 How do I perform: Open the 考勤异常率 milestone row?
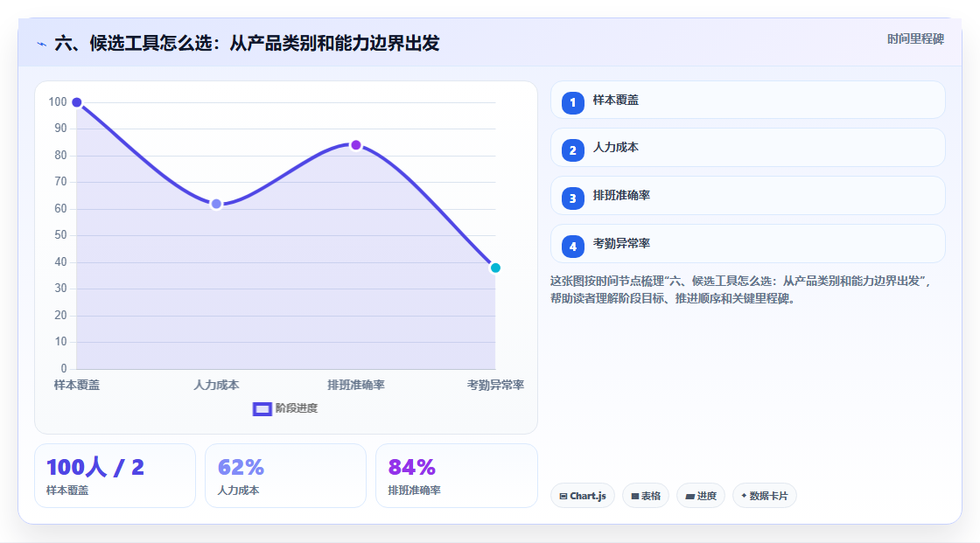[x=747, y=244]
